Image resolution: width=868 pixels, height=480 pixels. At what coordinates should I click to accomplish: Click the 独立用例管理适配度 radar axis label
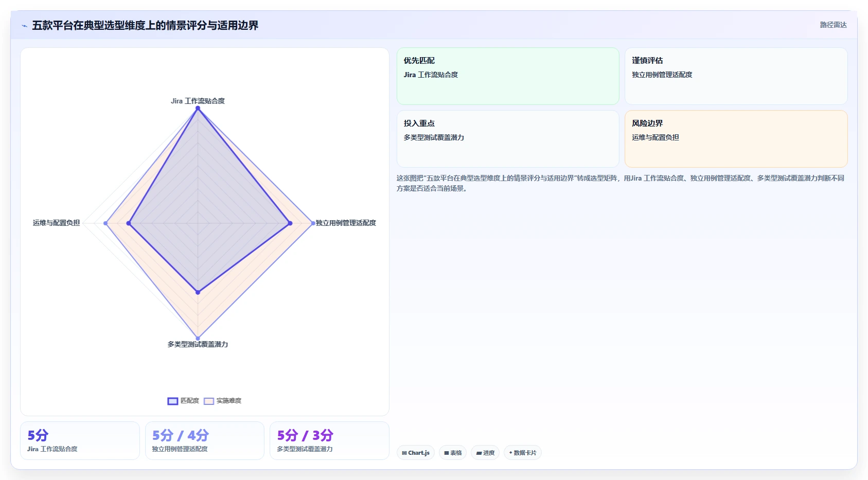[x=346, y=223]
